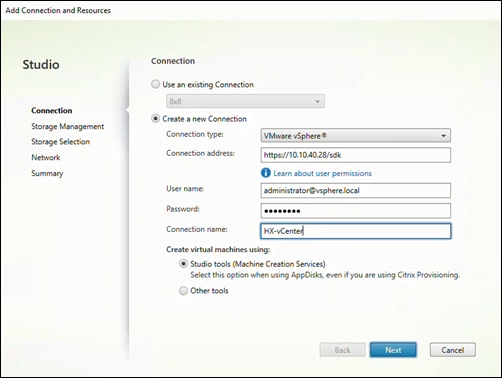
Task: Click the Add Connection and Resources title
Action: tap(58, 10)
